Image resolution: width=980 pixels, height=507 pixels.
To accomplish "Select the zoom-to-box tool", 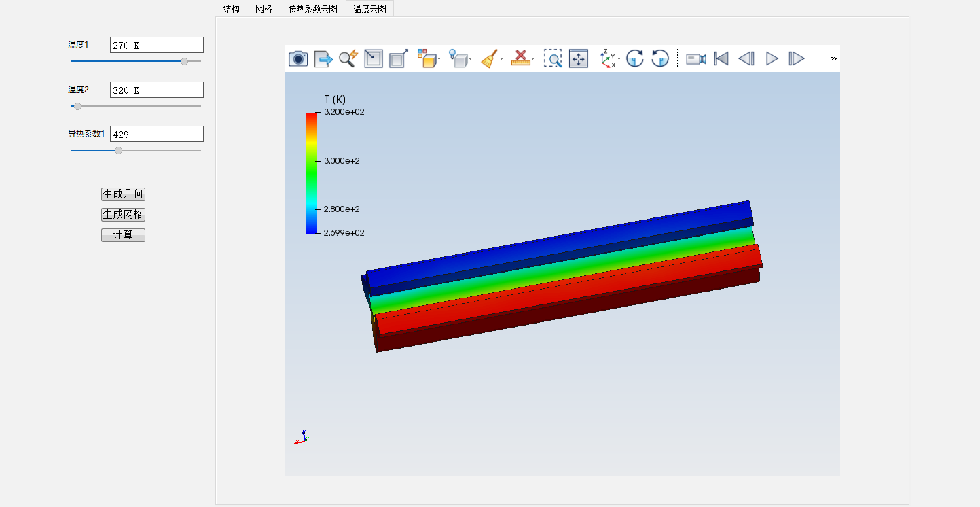I will click(553, 58).
